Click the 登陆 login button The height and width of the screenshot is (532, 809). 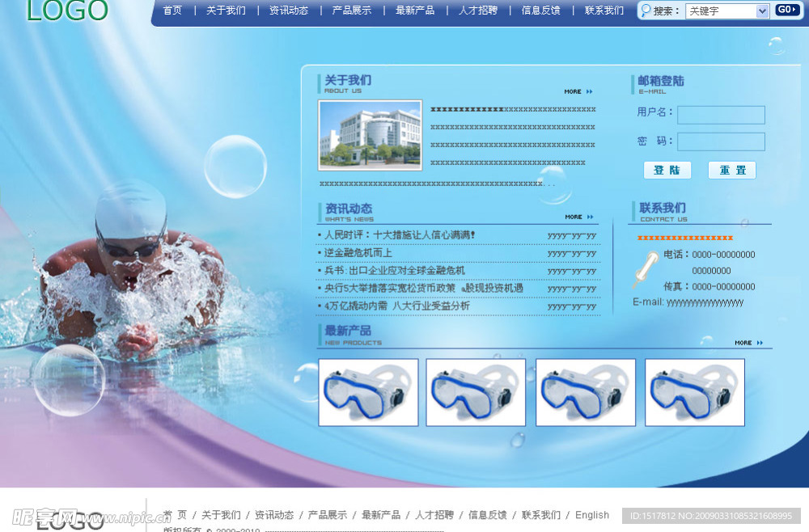667,170
